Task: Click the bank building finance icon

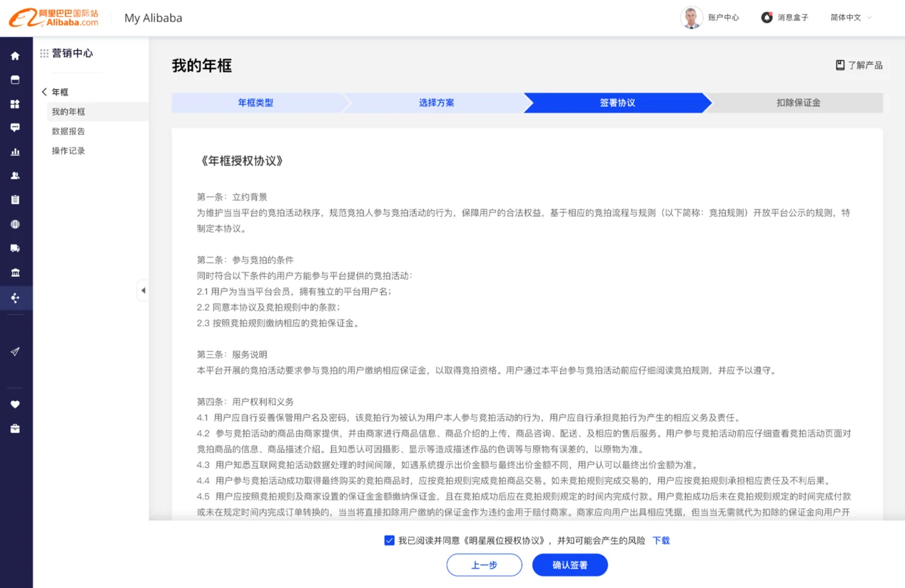Action: (15, 273)
